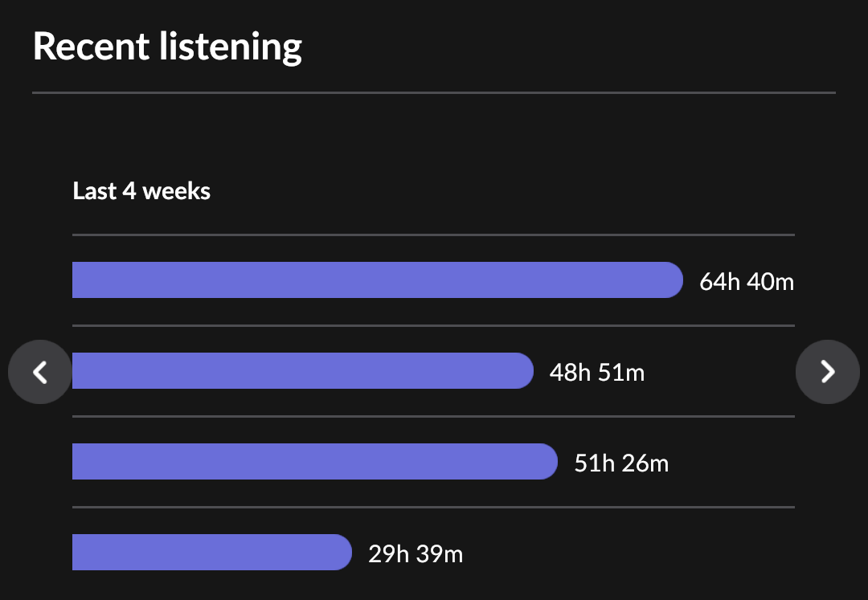
Task: Click separator between 64h 40m and 48h 51m bars
Action: 433,326
